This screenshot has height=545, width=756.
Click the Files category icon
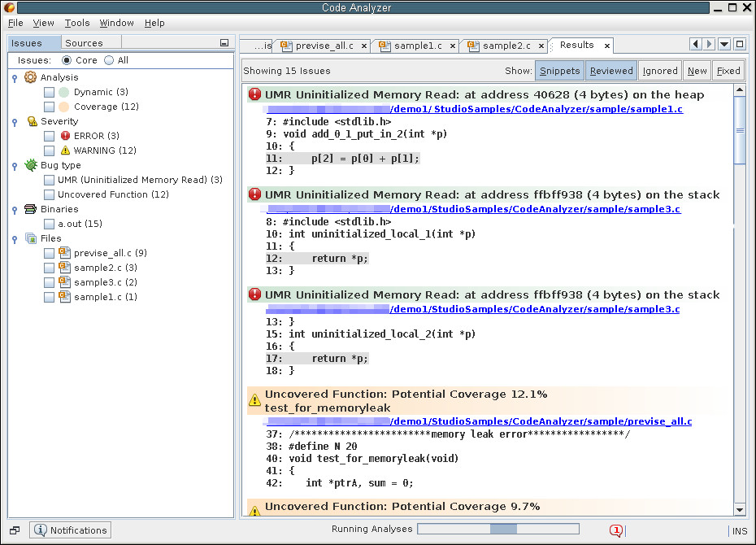click(31, 238)
